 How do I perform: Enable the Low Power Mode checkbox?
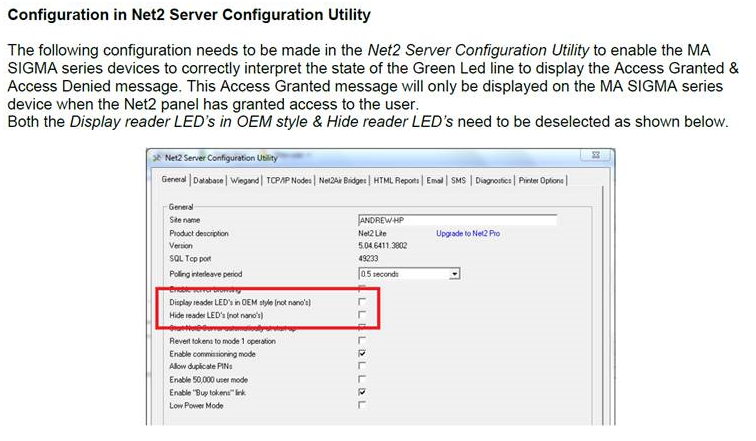tap(362, 405)
